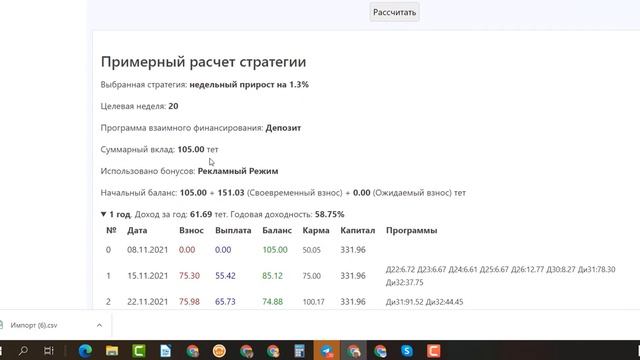Select the date 08.11.2021 cell
Image resolution: width=640 pixels, height=360 pixels.
pyautogui.click(x=147, y=250)
